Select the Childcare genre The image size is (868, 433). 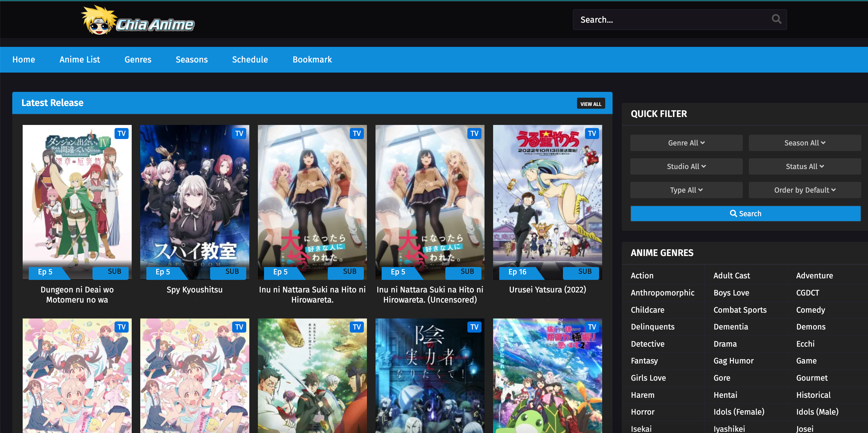click(647, 310)
